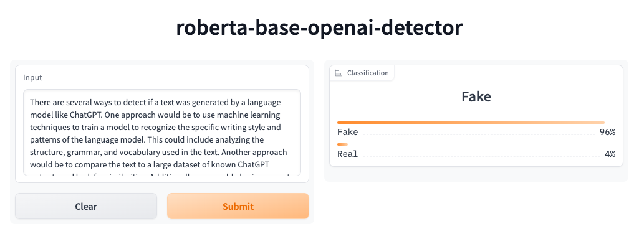Click "There are several ways" at text start
This screenshot has height=249, width=644.
[x=72, y=102]
